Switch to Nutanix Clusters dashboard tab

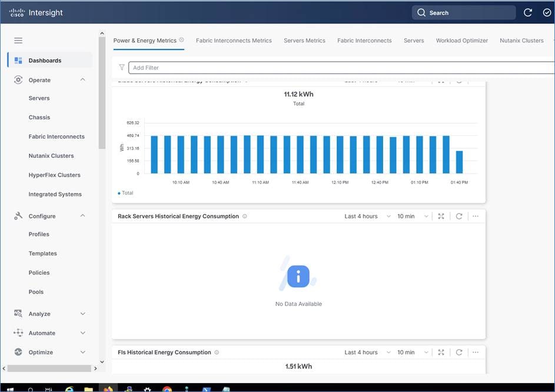[x=521, y=41]
